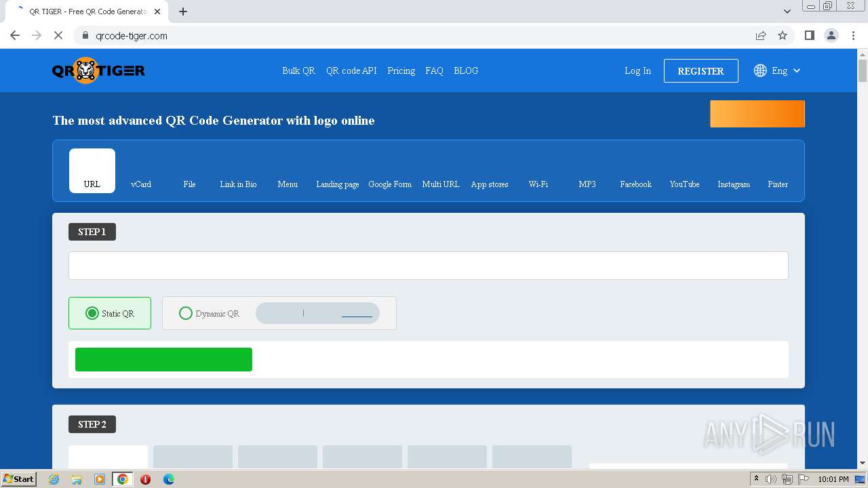Close the QR TIGER browser tab

point(157,12)
